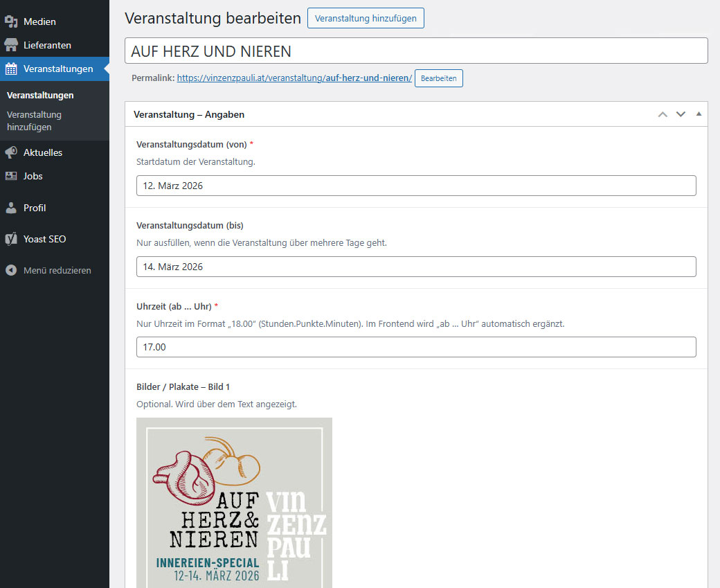Focus the start date field 12. März 2026
Screen dimensions: 720x588
point(415,186)
